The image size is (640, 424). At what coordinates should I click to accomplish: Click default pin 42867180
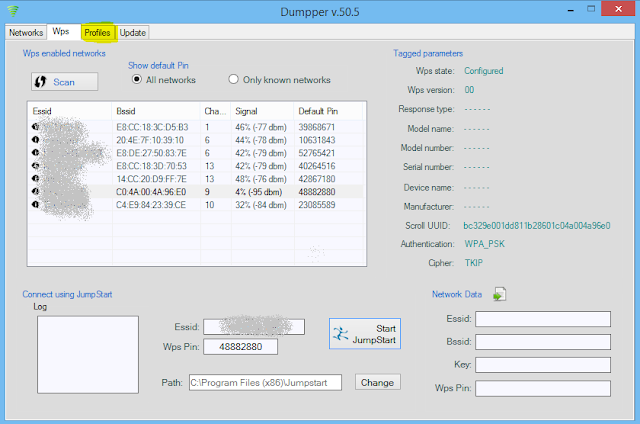point(317,179)
